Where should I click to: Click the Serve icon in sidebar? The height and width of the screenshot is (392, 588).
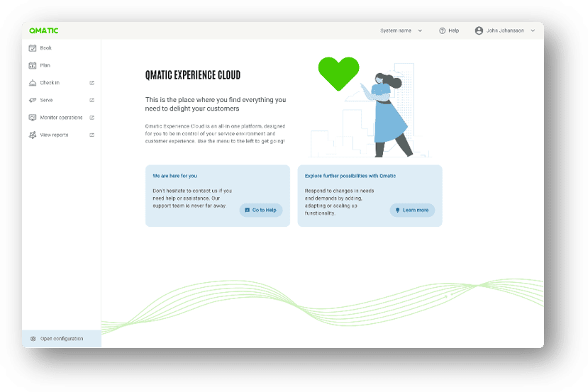coord(33,100)
